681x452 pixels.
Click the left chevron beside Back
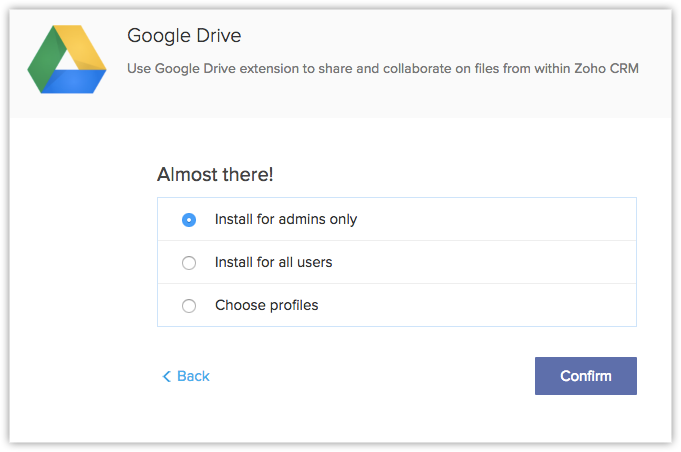tap(167, 377)
